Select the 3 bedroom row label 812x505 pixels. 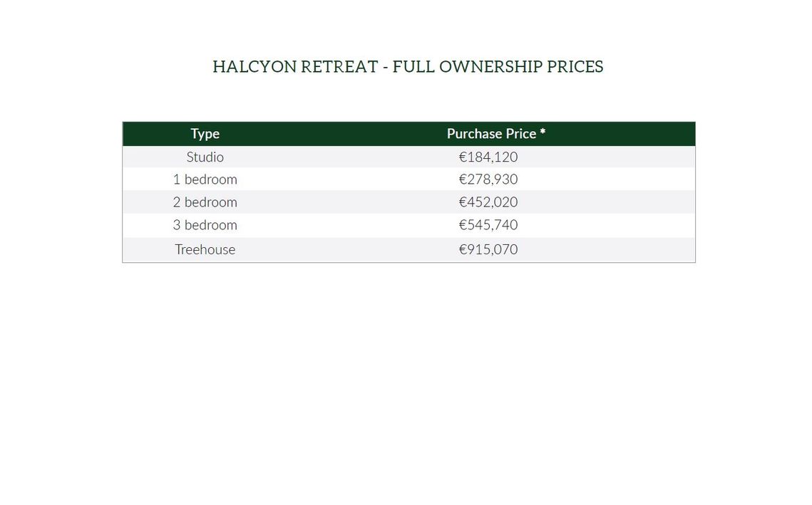(x=205, y=225)
